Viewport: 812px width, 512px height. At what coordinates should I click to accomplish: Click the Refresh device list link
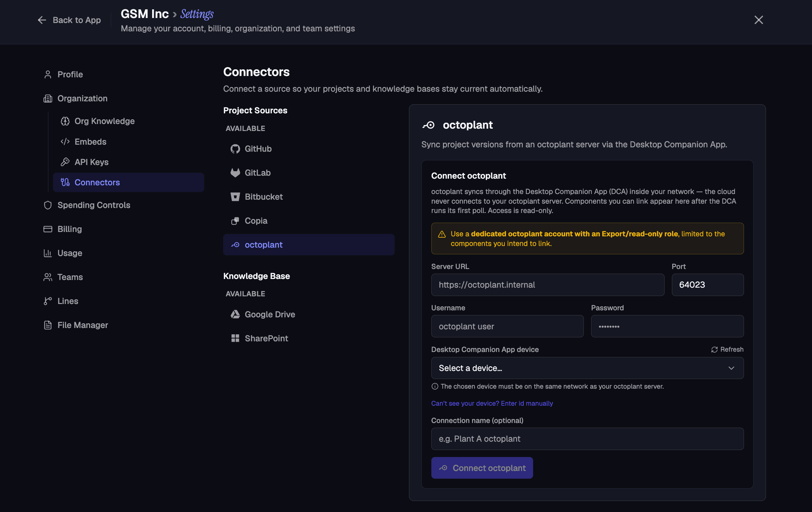click(x=727, y=350)
